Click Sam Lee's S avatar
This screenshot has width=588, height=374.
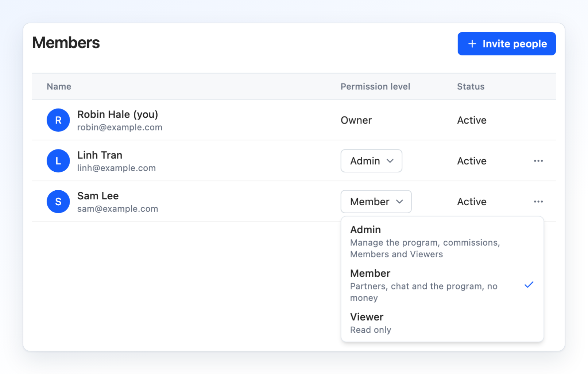tap(58, 202)
